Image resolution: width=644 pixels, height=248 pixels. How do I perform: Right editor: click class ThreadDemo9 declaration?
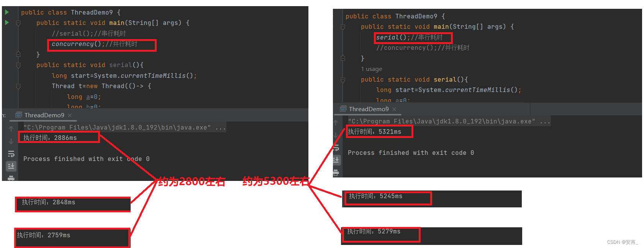point(395,16)
